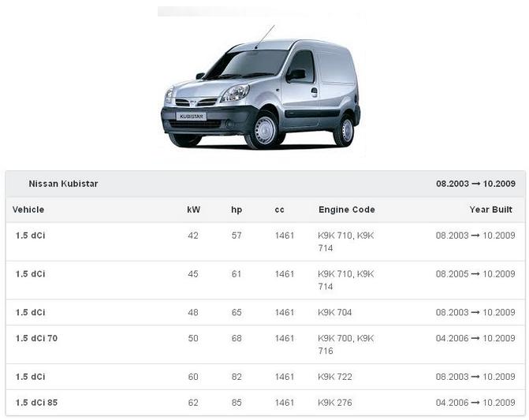Open the 1.5 dCi 70 vehicle entry
Screen dimensions: 529x420
point(36,338)
